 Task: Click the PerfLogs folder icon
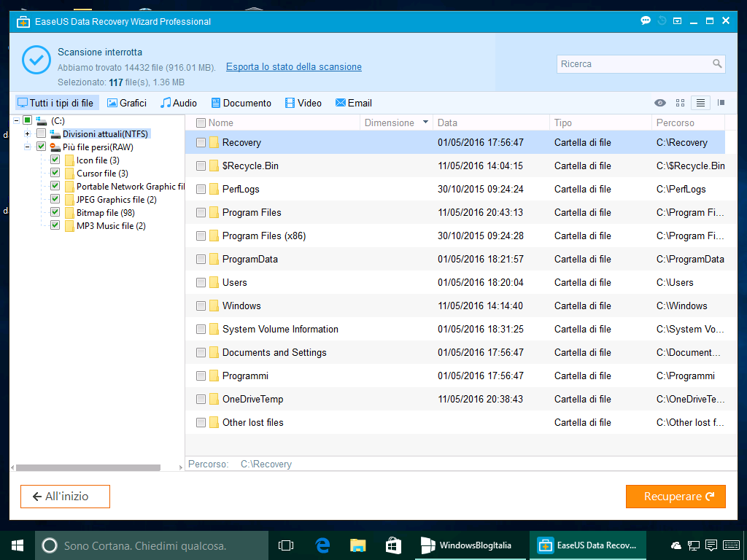pos(214,189)
